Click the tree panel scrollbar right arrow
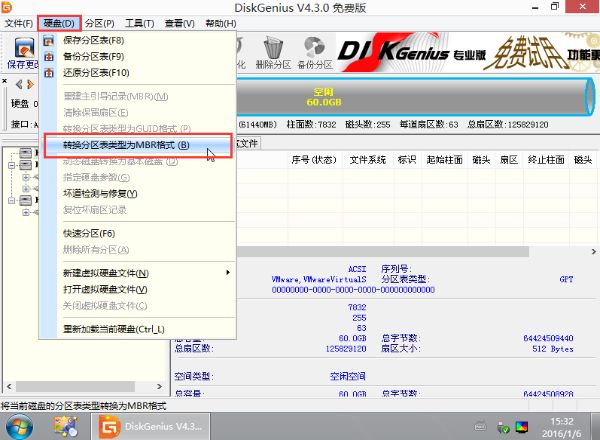 pos(160,386)
